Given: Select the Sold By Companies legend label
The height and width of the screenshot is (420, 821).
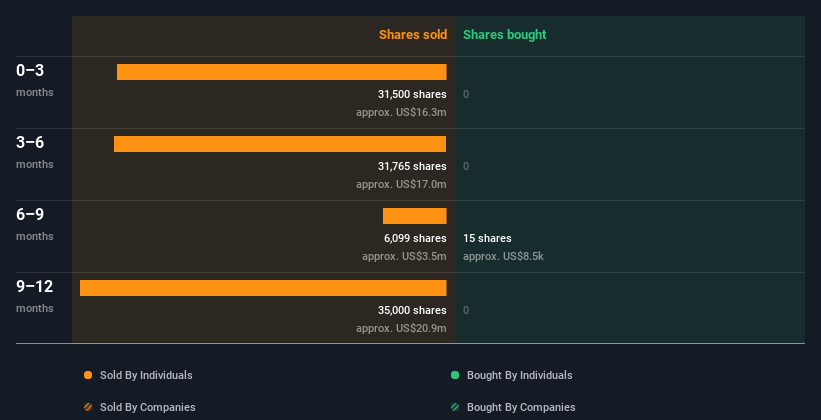Looking at the screenshot, I should 148,407.
